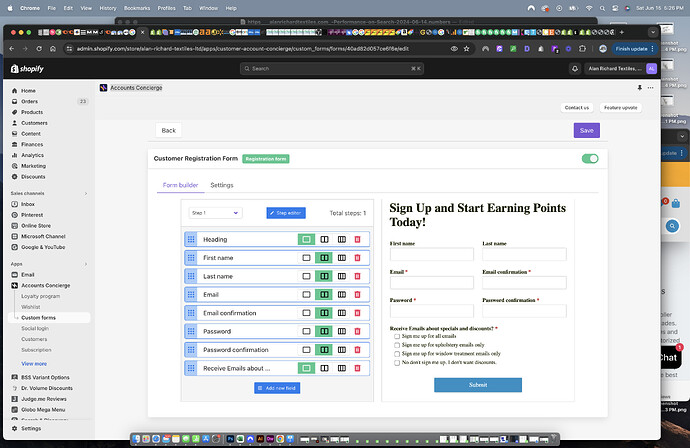This screenshot has width=690, height=448.
Task: Add new field to form
Action: click(x=277, y=388)
